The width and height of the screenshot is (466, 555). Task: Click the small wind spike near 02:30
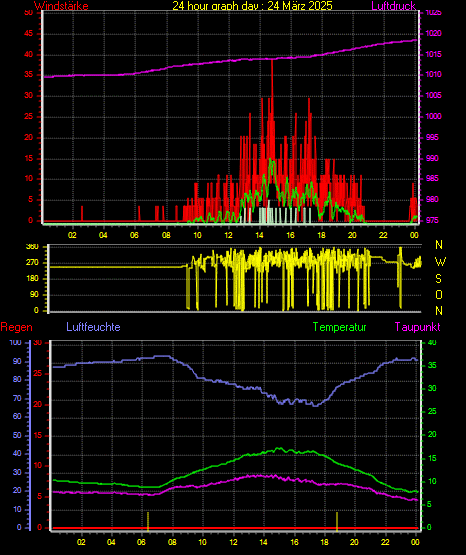click(82, 213)
